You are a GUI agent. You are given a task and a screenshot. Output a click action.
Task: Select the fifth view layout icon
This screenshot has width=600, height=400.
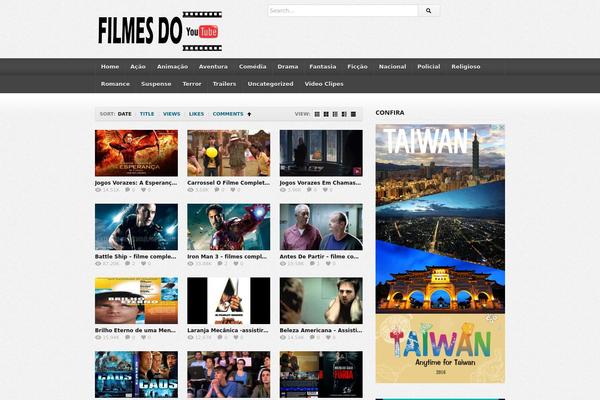coord(354,114)
